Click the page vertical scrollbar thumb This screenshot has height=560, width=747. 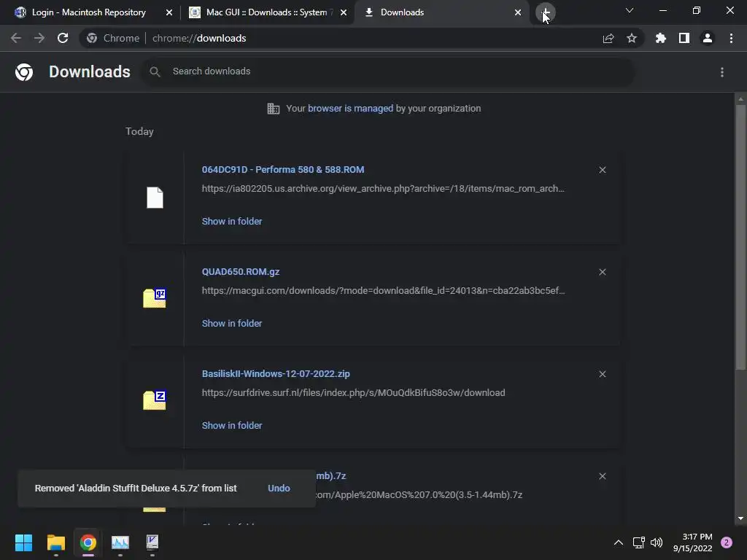[x=740, y=236]
